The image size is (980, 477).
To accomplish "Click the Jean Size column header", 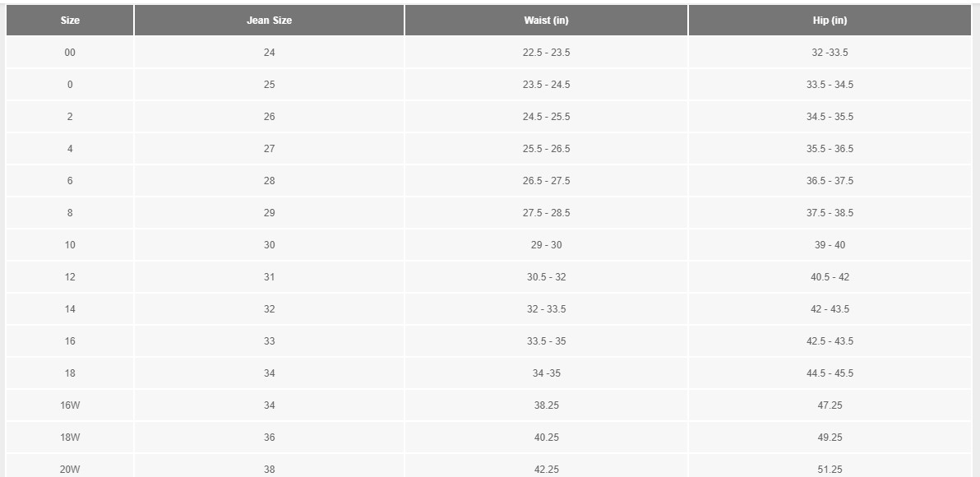I will (269, 21).
